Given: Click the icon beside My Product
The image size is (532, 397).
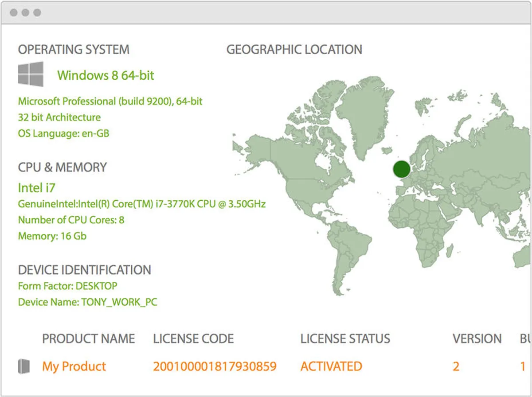Looking at the screenshot, I should (23, 366).
